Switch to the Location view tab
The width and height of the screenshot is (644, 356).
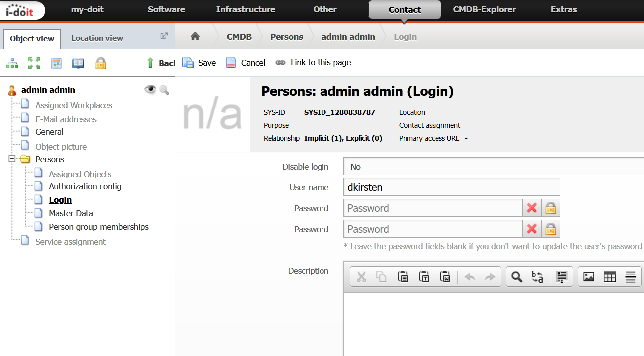point(97,38)
